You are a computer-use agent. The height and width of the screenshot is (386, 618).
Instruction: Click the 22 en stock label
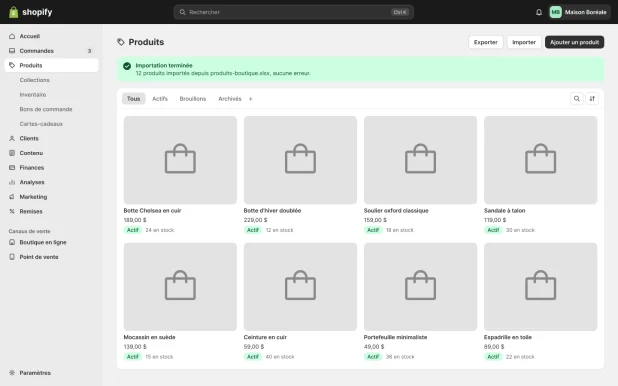point(520,357)
